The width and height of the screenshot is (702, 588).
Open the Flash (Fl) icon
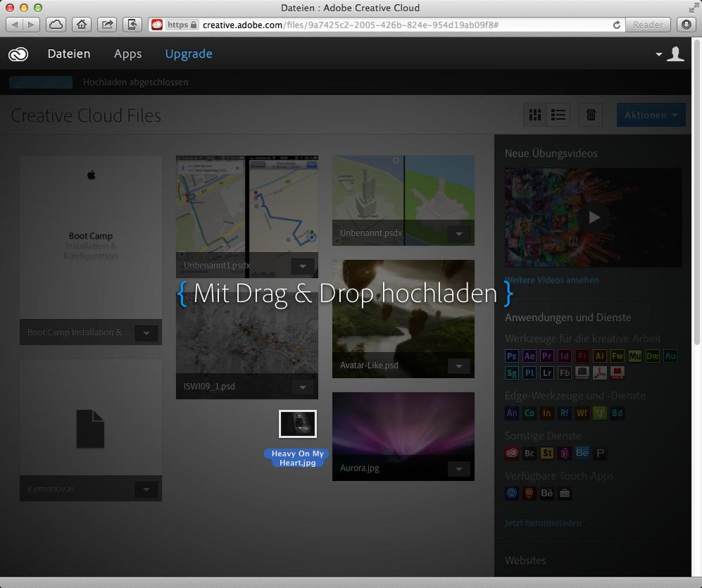pyautogui.click(x=582, y=356)
